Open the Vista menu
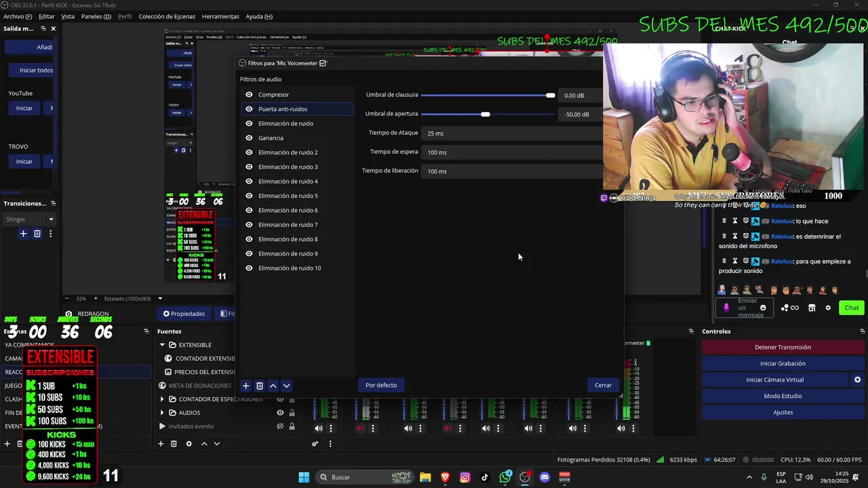868x488 pixels. 68,16
